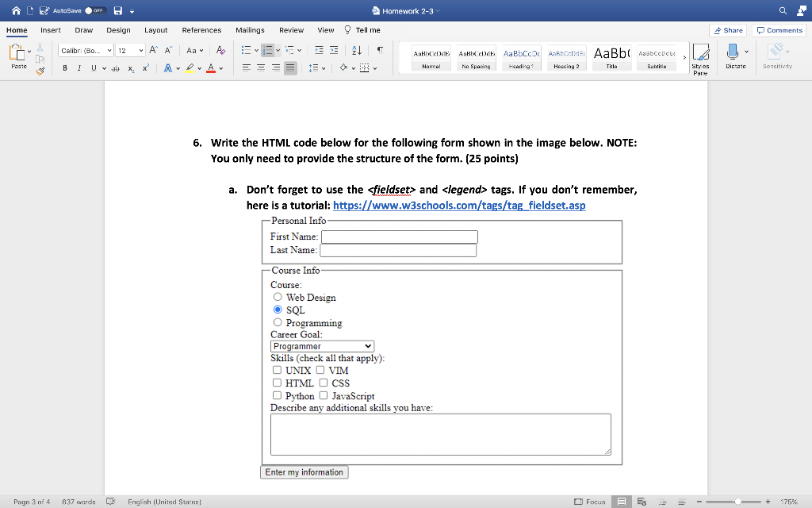Viewport: 812px width, 508px height.
Task: Switch to the Mailings ribbon tab
Action: 250,30
